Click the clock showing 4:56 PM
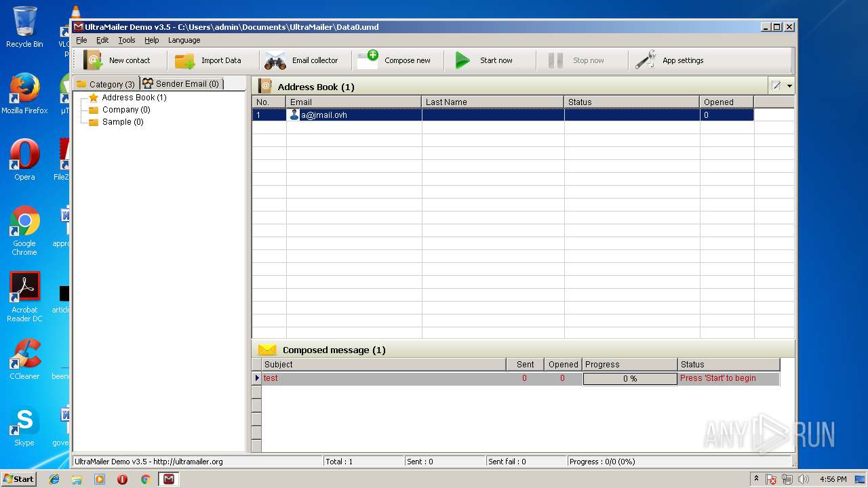This screenshot has width=868, height=488. (833, 479)
